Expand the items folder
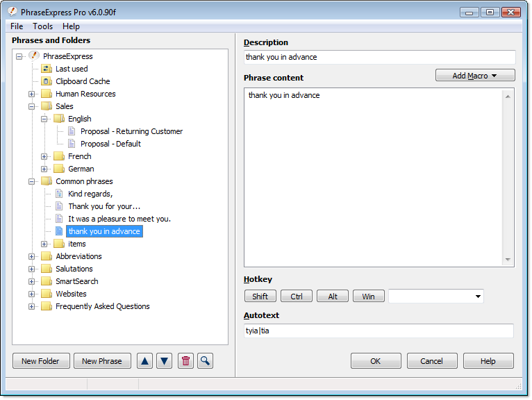The width and height of the screenshot is (532, 400). (x=44, y=244)
